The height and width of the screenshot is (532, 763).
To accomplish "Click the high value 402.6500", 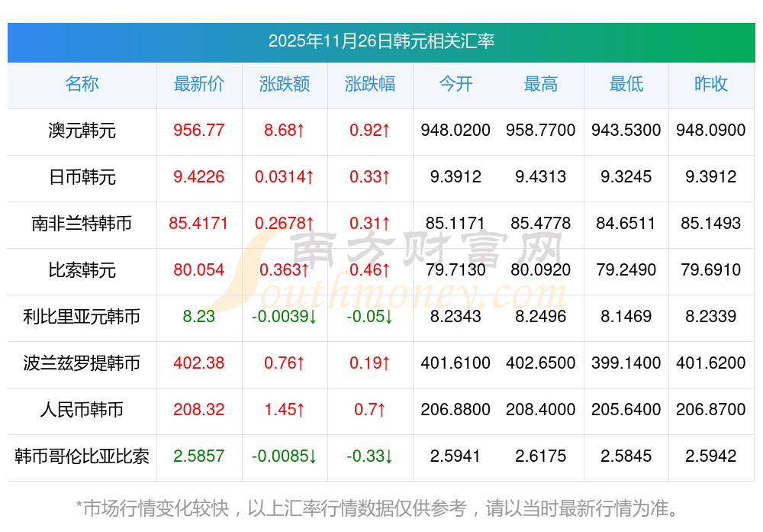I will click(541, 363).
